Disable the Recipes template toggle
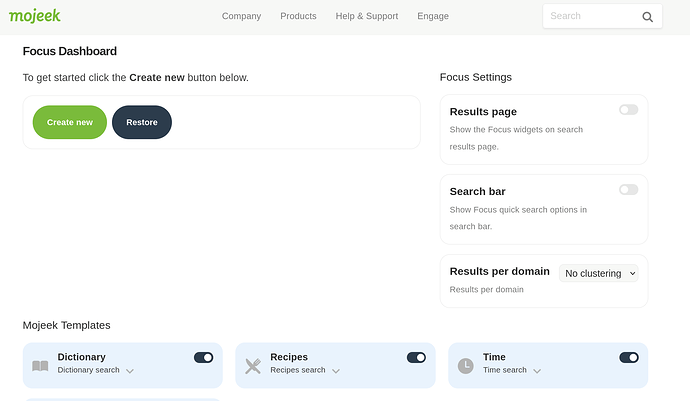This screenshot has width=690, height=401. click(416, 357)
